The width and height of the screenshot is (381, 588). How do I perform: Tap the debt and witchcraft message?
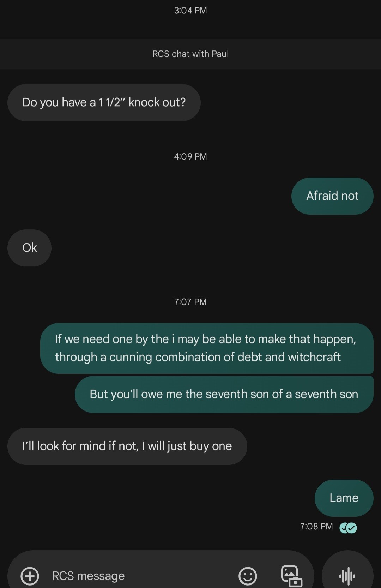click(x=206, y=348)
